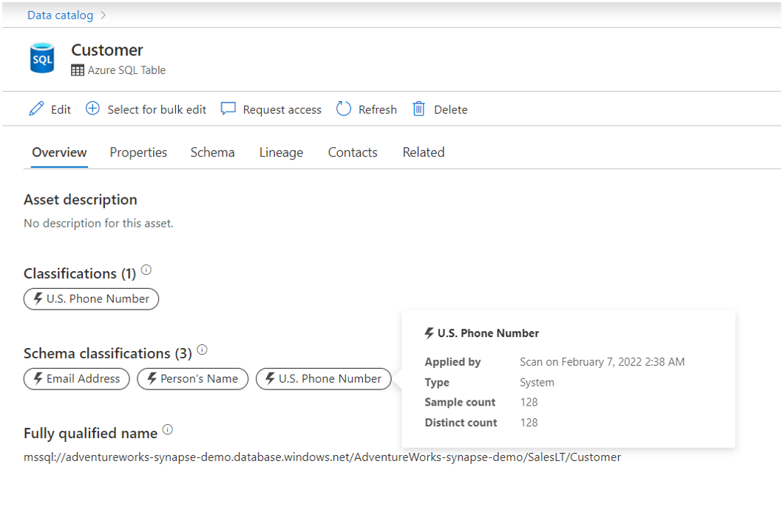
Task: Open the Contacts tab
Action: coord(353,152)
